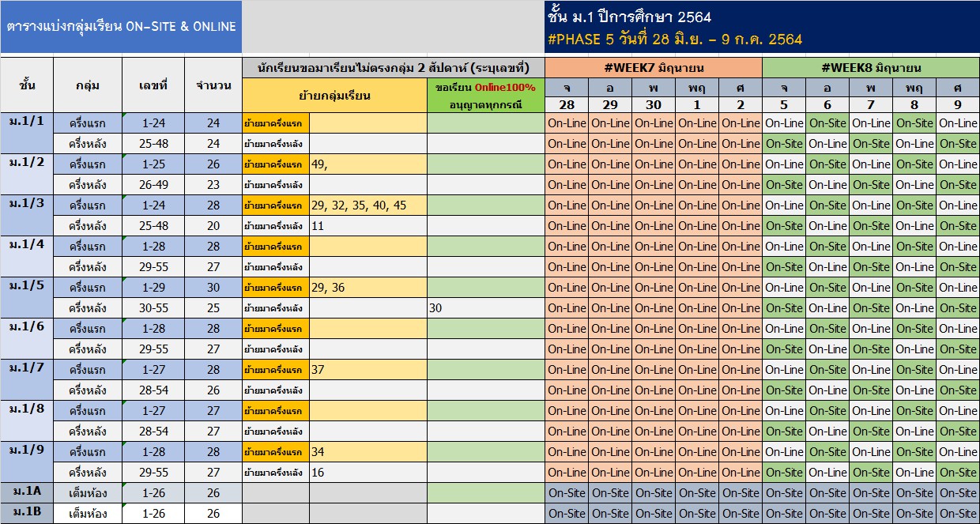
Task: Select ม.1/1 first-half 'On-Site' cell on date 6
Action: tap(827, 123)
